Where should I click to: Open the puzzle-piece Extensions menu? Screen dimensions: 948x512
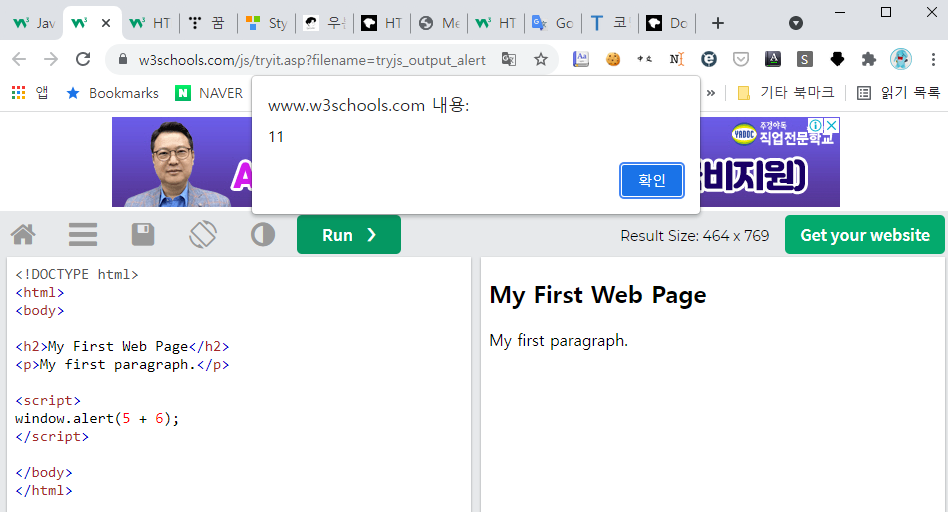coord(869,59)
